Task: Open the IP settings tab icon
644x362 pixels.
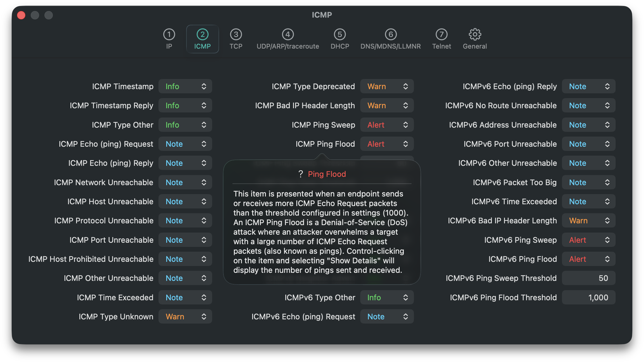Action: pos(169,35)
